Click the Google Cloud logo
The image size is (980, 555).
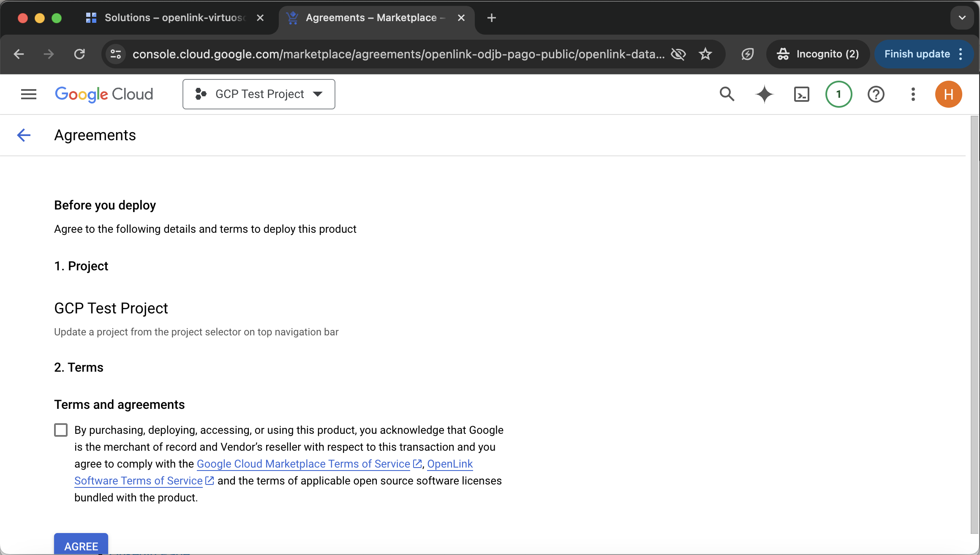104,94
